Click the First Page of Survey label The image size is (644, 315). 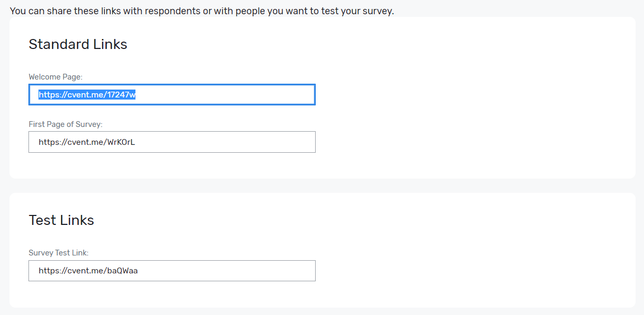point(66,124)
